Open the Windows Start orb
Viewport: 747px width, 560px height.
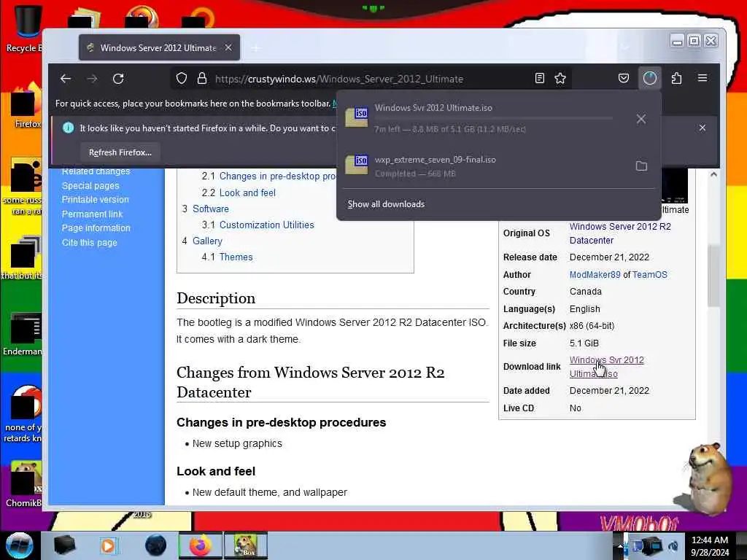(x=19, y=545)
